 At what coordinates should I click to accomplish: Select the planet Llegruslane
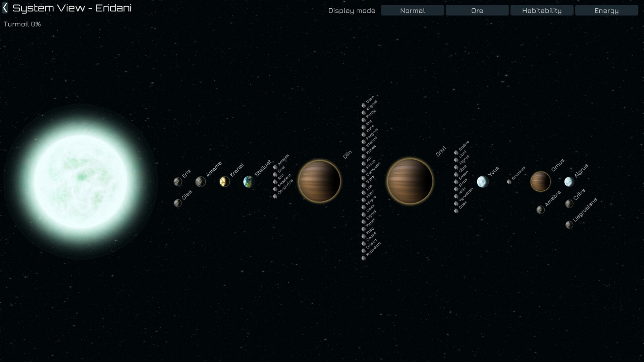pyautogui.click(x=569, y=225)
